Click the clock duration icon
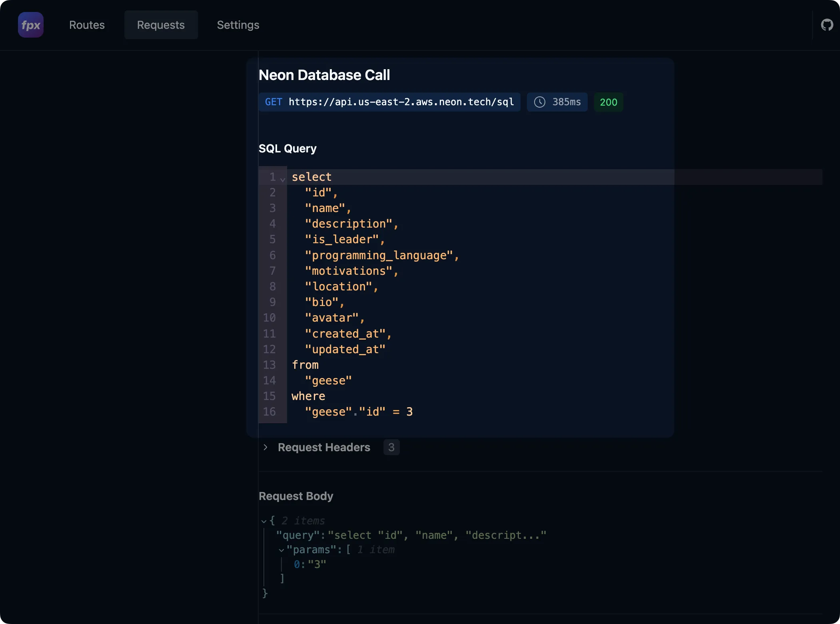Viewport: 840px width, 624px height. [x=540, y=102]
